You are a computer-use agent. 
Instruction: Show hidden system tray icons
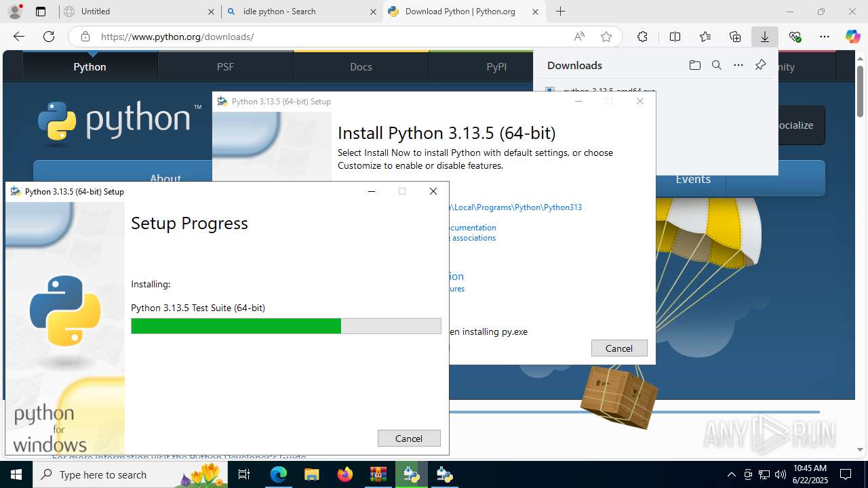pos(731,474)
